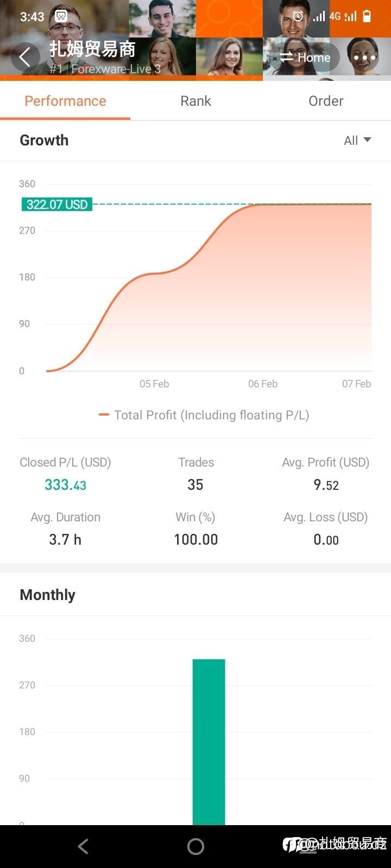The image size is (391, 868).
Task: Select the green monthly profit bar
Action: pyautogui.click(x=209, y=741)
